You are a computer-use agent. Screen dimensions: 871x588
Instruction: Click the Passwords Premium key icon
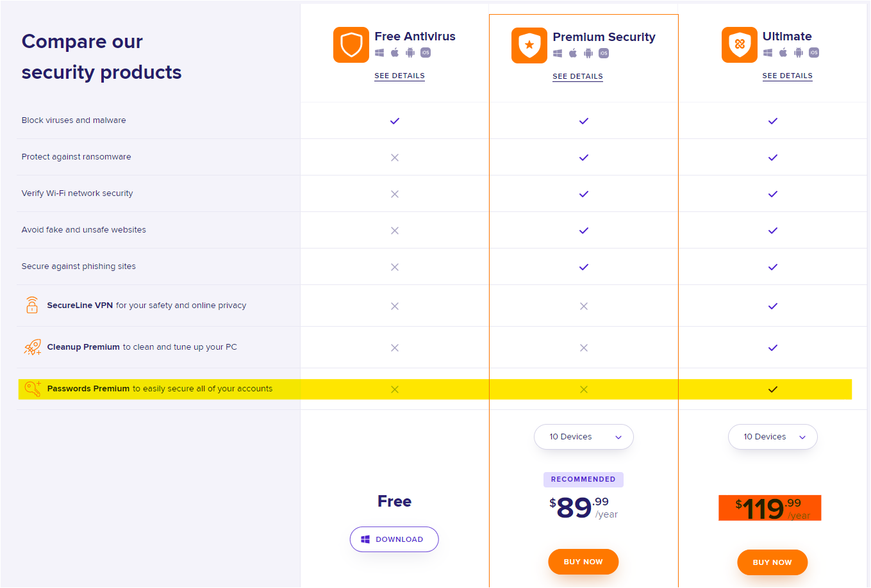point(32,388)
